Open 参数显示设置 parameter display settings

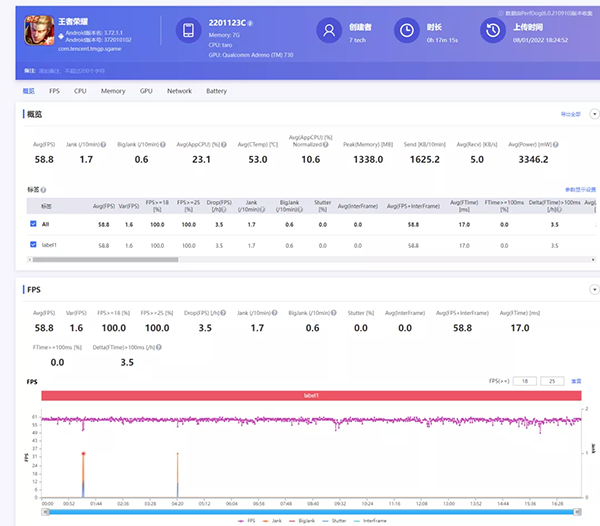(x=579, y=188)
